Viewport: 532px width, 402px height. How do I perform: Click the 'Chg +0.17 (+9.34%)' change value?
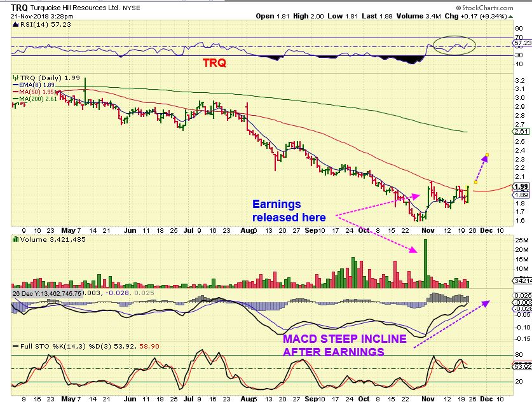(475, 16)
